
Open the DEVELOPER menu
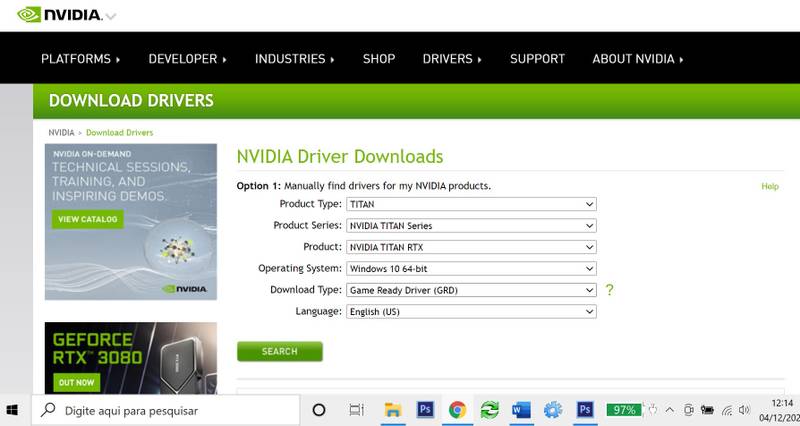click(187, 59)
